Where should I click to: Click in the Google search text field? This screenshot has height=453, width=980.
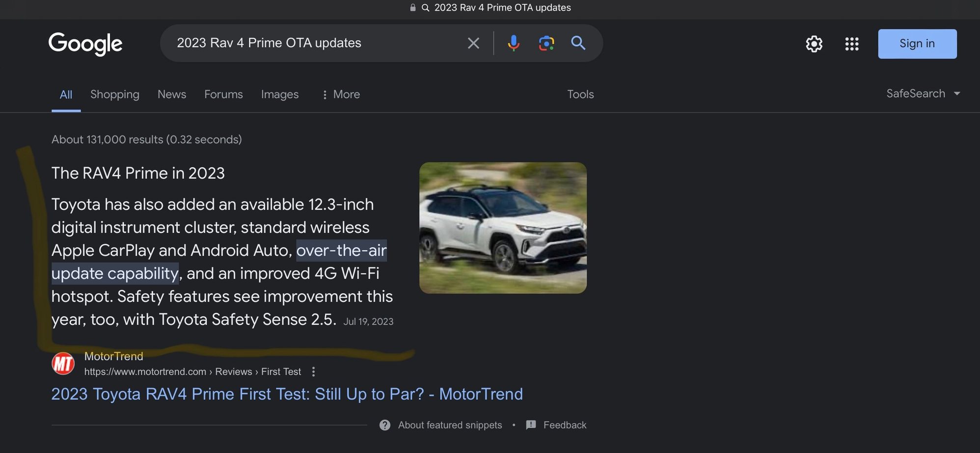(x=314, y=43)
